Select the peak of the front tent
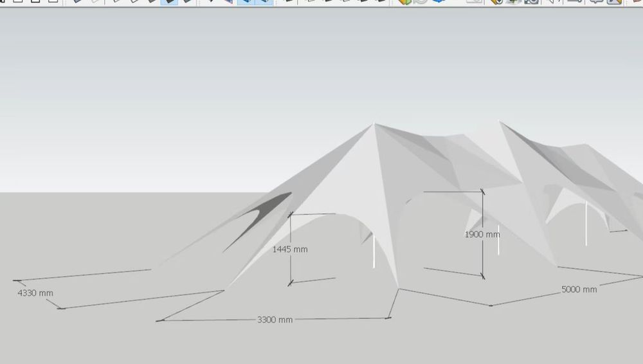Image resolution: width=643 pixels, height=364 pixels. (374, 124)
